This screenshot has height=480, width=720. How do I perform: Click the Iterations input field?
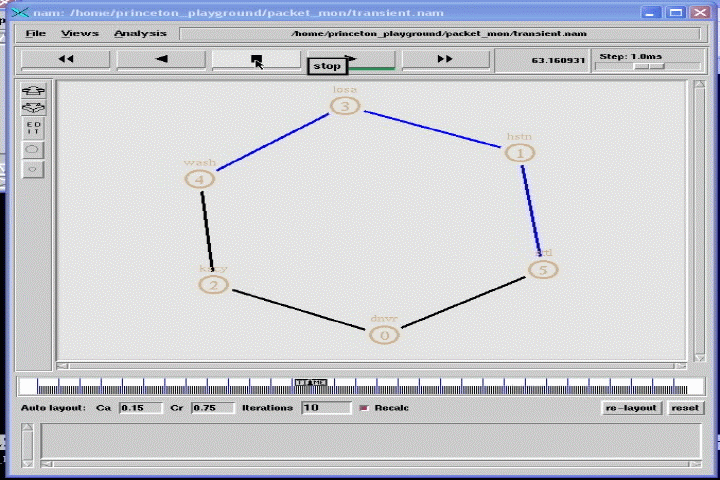[x=324, y=408]
